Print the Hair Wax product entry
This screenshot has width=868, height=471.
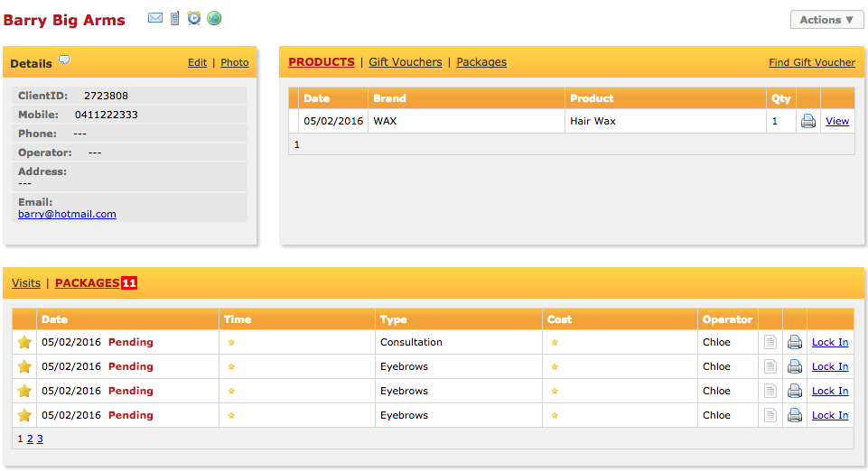click(808, 121)
